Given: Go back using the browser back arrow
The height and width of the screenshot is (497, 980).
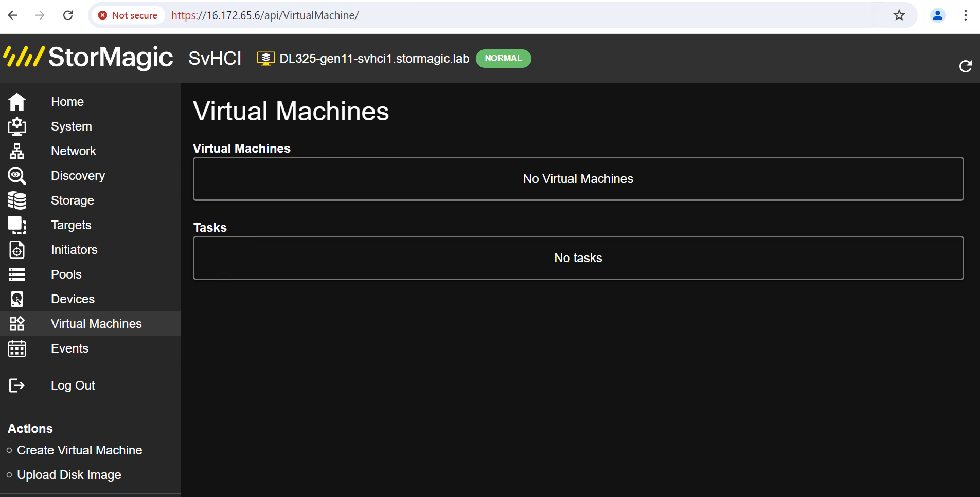Looking at the screenshot, I should [x=13, y=15].
